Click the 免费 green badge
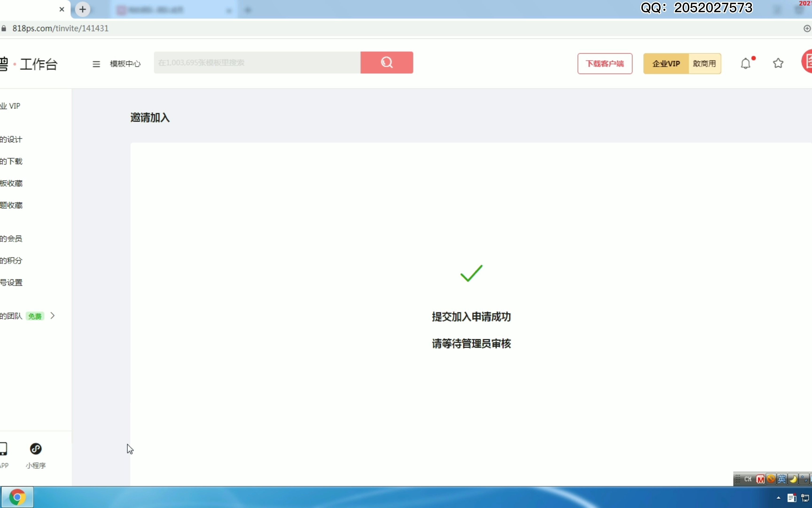Screen dimensions: 812x508 [x=35, y=316]
